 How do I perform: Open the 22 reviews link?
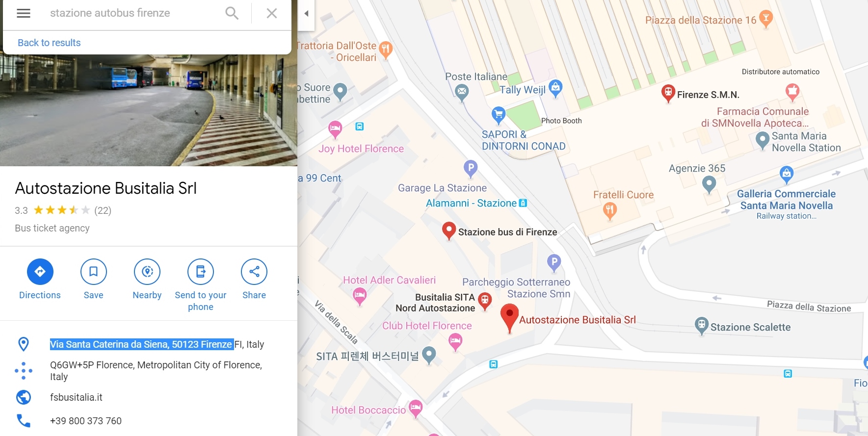click(103, 210)
